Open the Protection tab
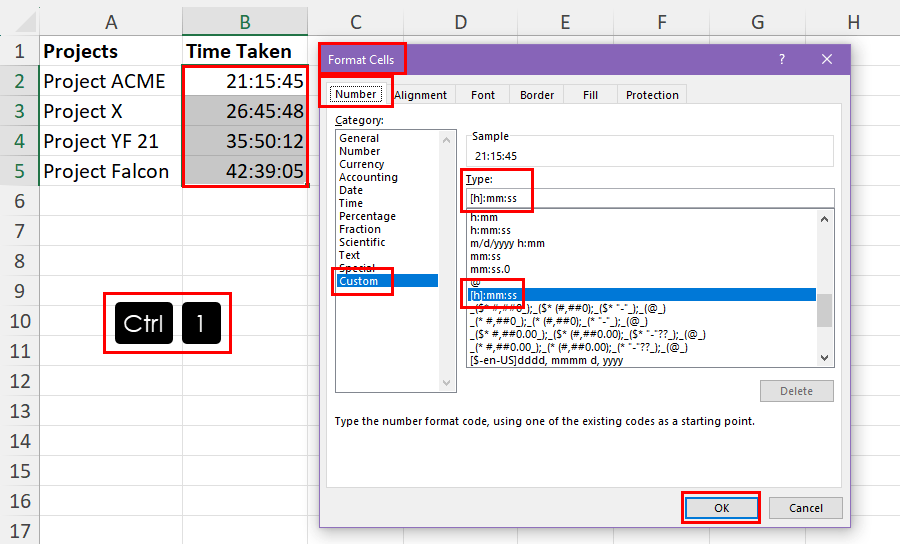The height and width of the screenshot is (544, 900). (652, 95)
